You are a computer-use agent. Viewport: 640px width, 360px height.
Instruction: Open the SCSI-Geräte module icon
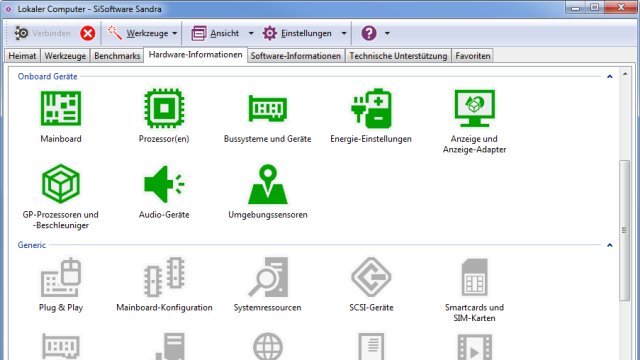(371, 277)
